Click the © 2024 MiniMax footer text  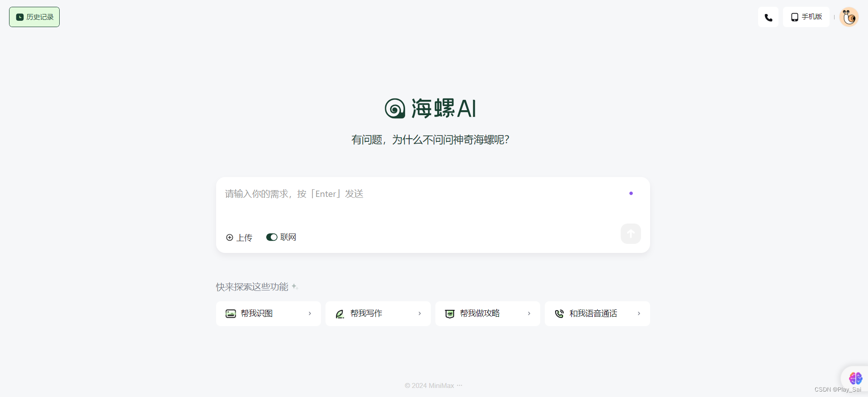coord(429,386)
